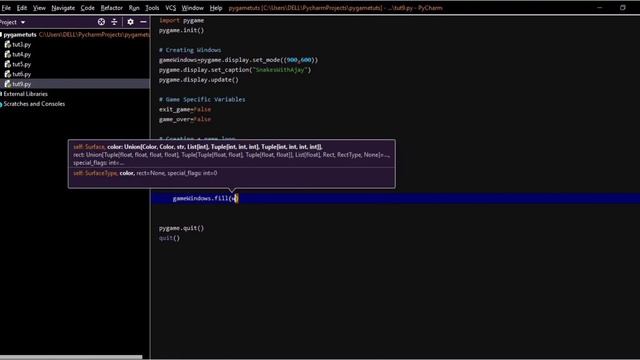Expand Scratches and Consoles node
The image size is (640, 360).
pyautogui.click(x=34, y=104)
